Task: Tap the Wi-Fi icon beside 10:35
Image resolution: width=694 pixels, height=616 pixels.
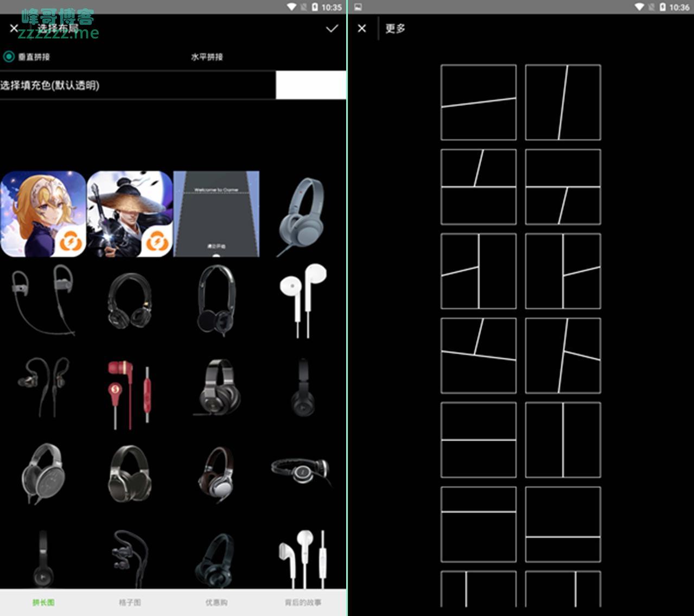Action: click(x=292, y=7)
